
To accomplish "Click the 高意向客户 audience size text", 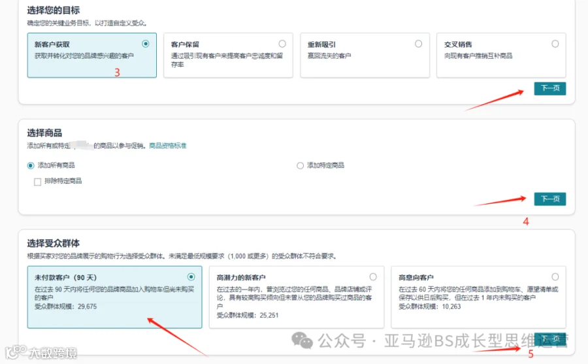I will (429, 306).
